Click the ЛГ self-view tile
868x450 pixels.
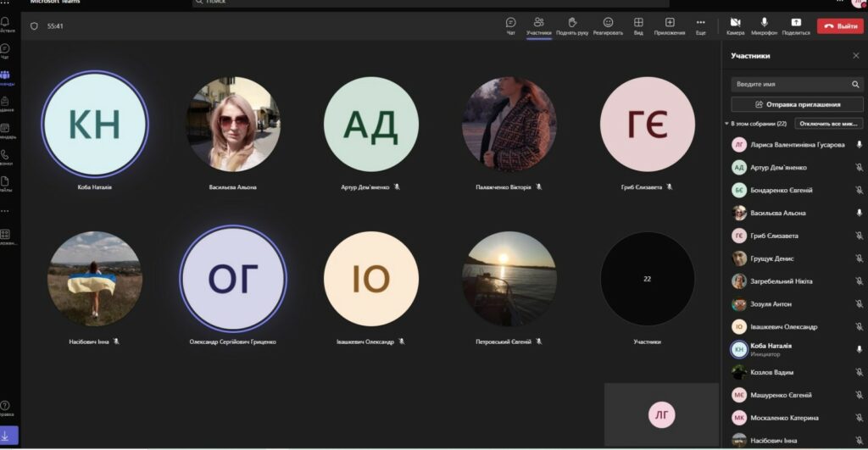pos(661,414)
